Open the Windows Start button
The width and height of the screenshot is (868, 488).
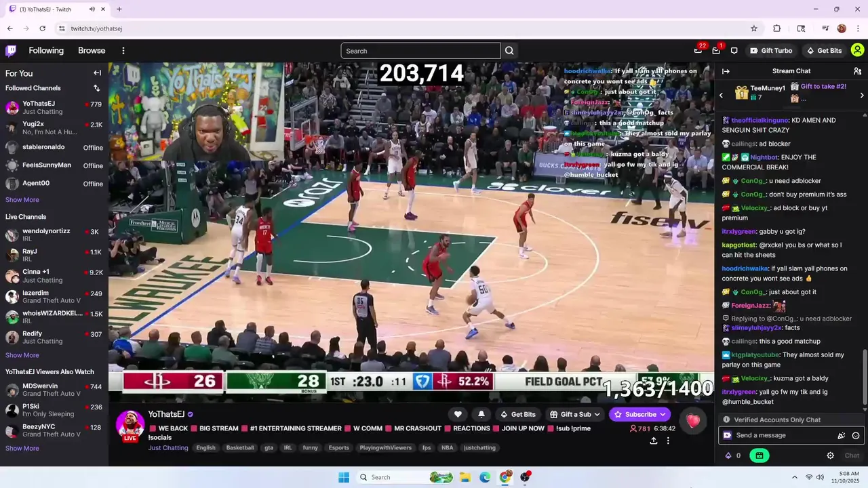(x=343, y=477)
